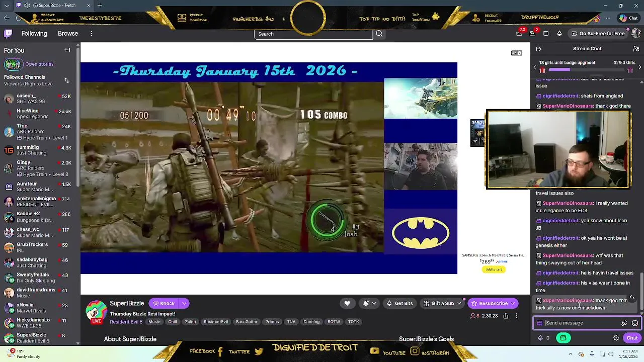Open summit1g channel in sidebar

click(38, 150)
